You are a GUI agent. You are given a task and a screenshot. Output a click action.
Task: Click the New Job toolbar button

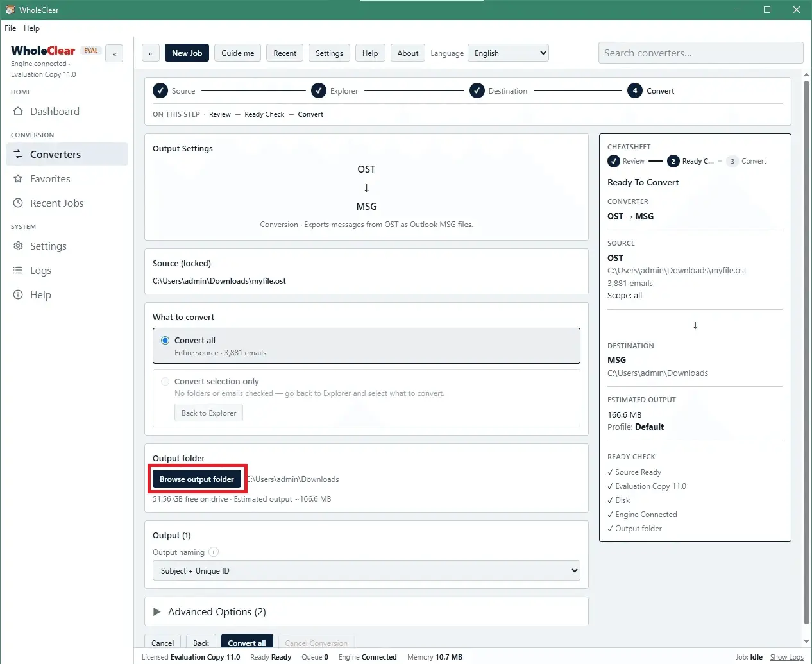pos(187,53)
